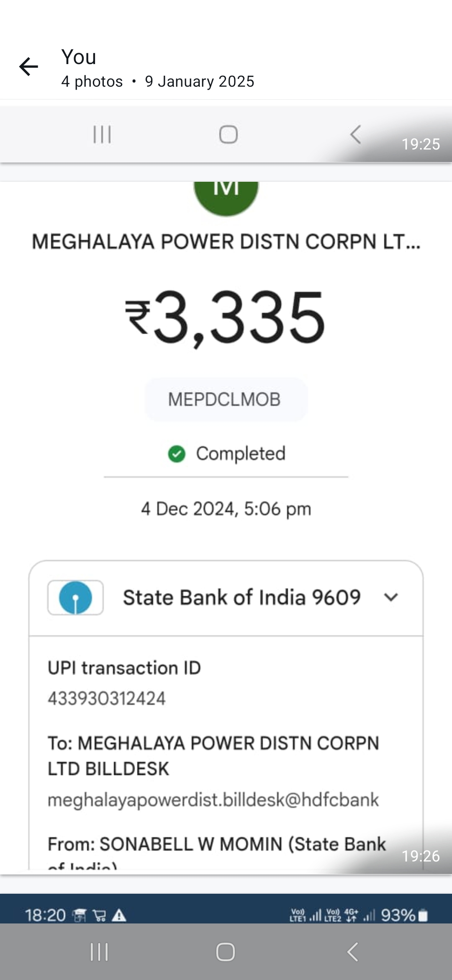Tap the green Completed checkmark icon

pos(177,454)
